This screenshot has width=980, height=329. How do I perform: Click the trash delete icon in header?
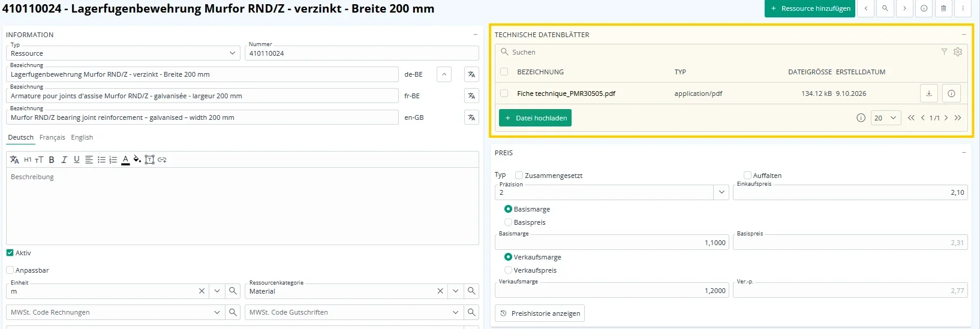pyautogui.click(x=943, y=8)
